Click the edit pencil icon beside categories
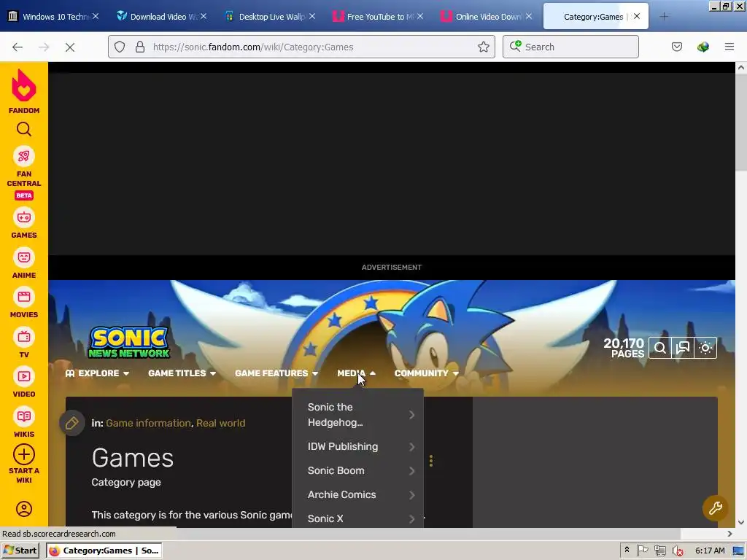The width and height of the screenshot is (747, 560). 72,423
